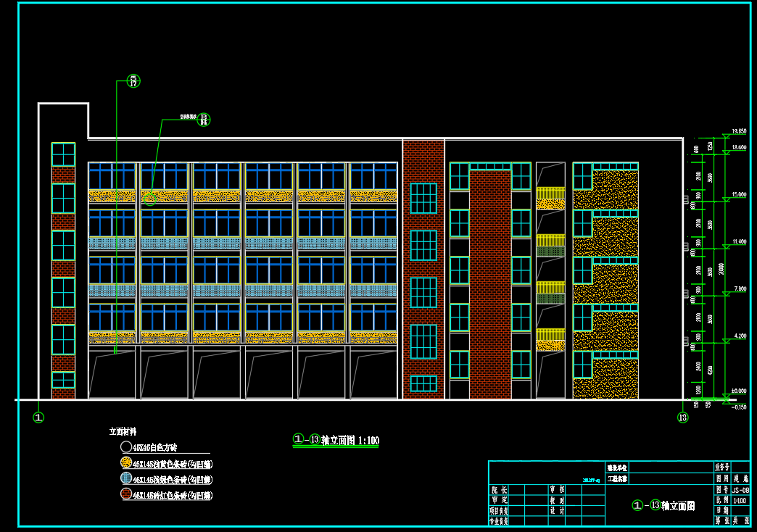Select the 19.850 top elevation label
The width and height of the screenshot is (757, 532).
tap(739, 131)
